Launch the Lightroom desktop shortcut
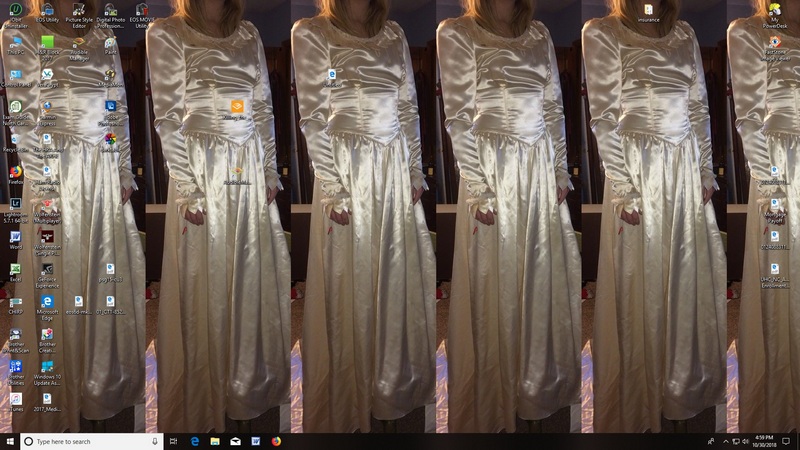Image resolution: width=800 pixels, height=450 pixels. [x=15, y=203]
